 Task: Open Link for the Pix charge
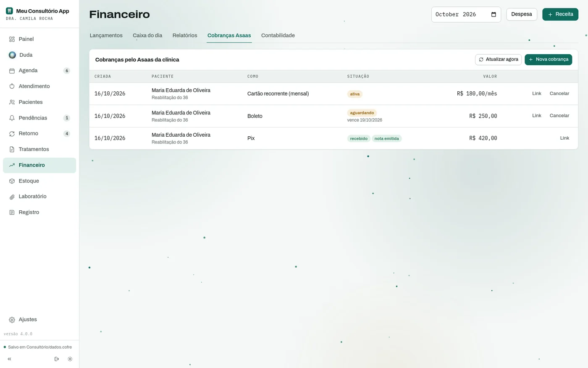click(564, 138)
